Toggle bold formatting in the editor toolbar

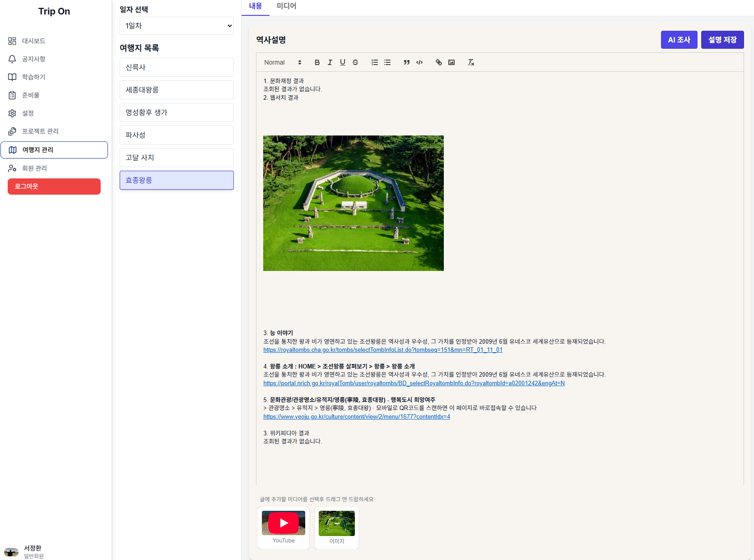(317, 62)
